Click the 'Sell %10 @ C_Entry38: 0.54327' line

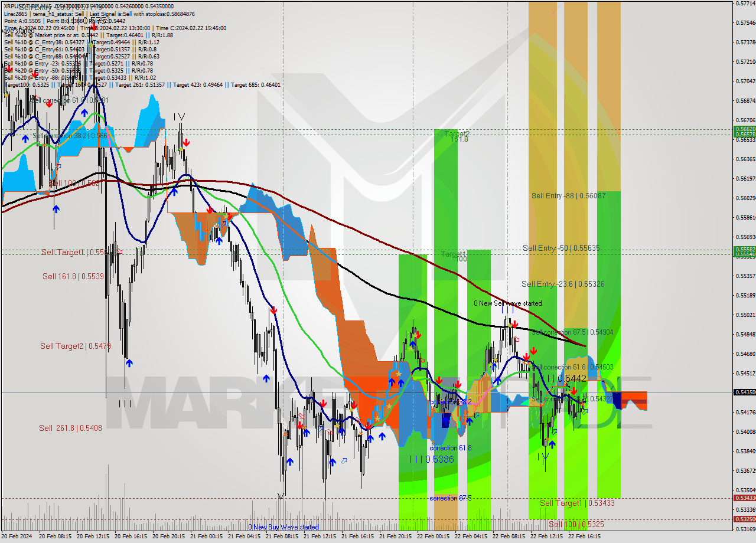coord(82,42)
